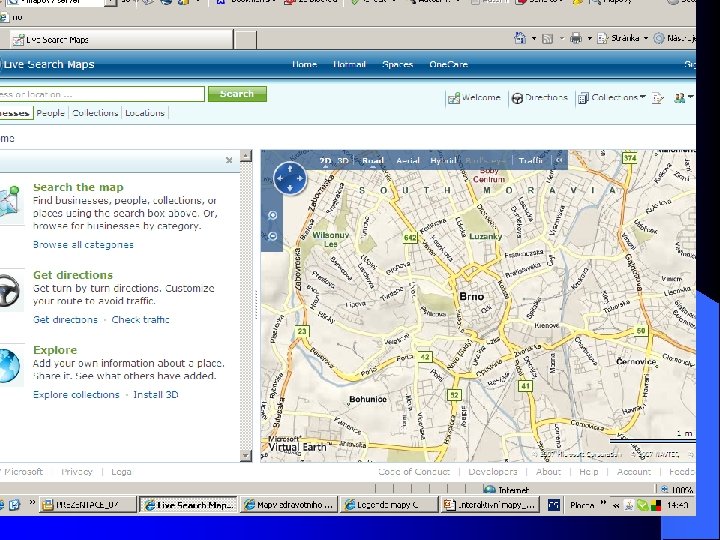Switch the map to 3D mode
Image resolution: width=720 pixels, height=540 pixels.
pyautogui.click(x=343, y=161)
